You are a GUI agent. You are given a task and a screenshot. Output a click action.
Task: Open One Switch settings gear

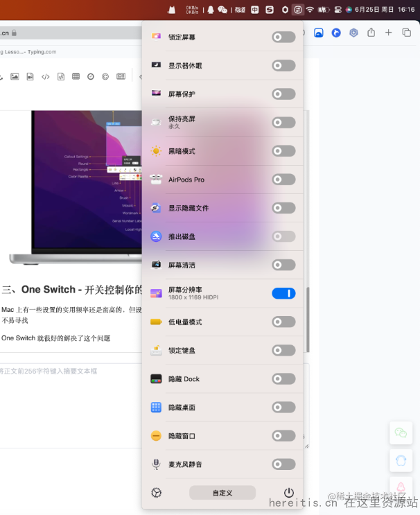[x=157, y=493]
